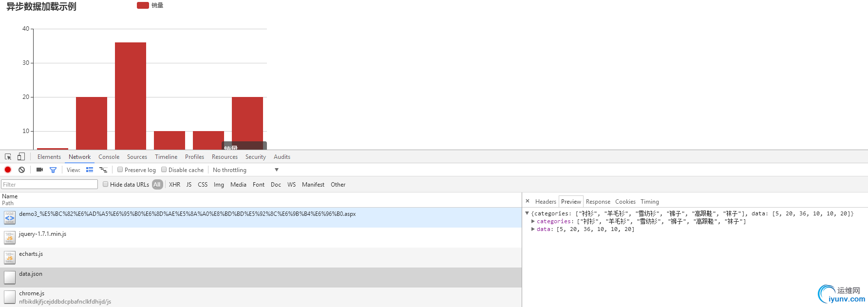Click the echarts.js file icon

(x=10, y=258)
